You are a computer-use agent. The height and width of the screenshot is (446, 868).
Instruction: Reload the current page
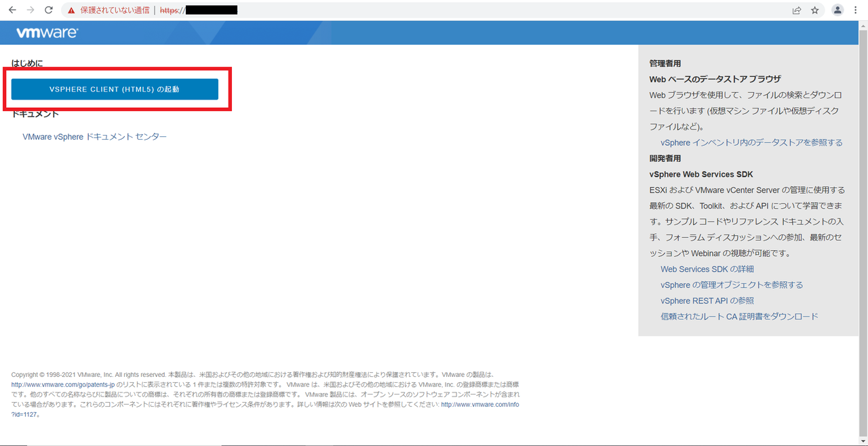47,9
